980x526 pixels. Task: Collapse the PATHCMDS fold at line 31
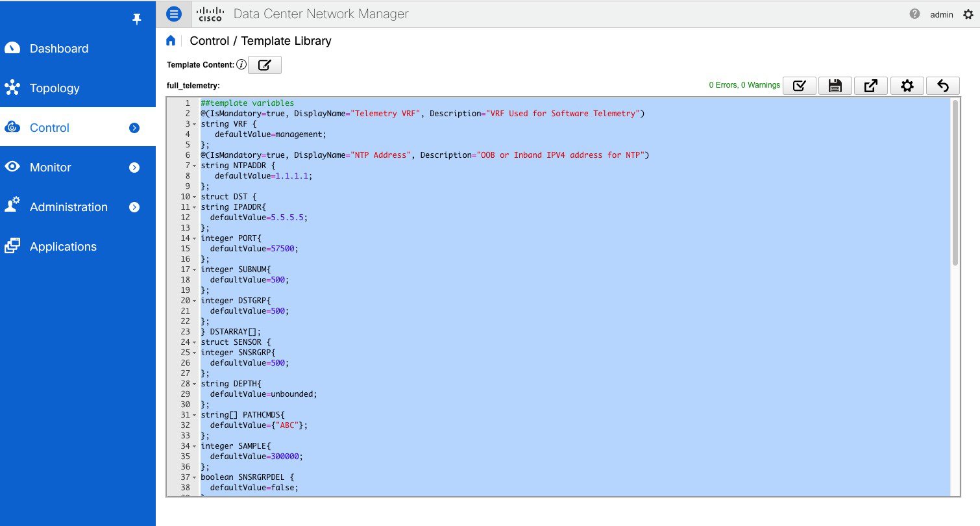[195, 415]
